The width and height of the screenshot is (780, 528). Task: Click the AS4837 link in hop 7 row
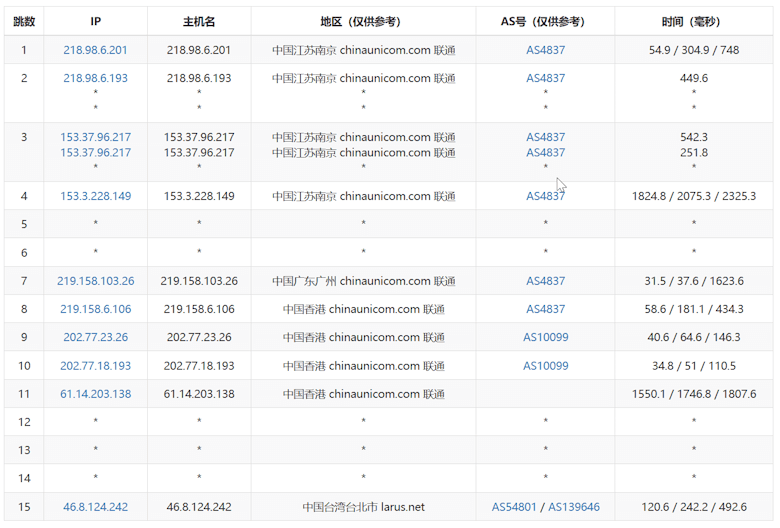click(545, 282)
